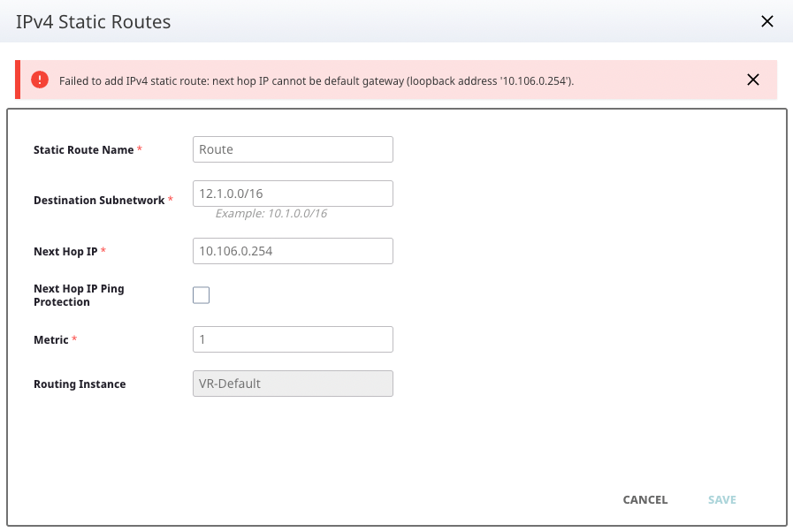Image resolution: width=793 pixels, height=532 pixels.
Task: Close the IPv4 Static Routes dialog
Action: click(766, 22)
